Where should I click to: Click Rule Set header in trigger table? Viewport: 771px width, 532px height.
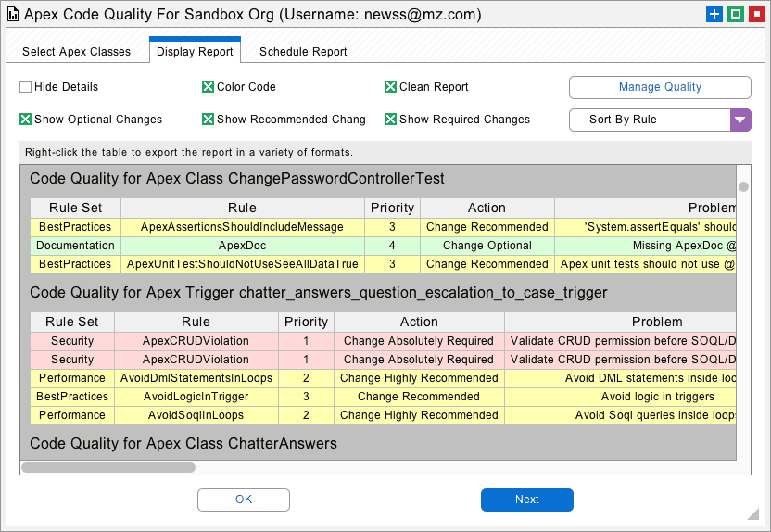pyautogui.click(x=72, y=322)
